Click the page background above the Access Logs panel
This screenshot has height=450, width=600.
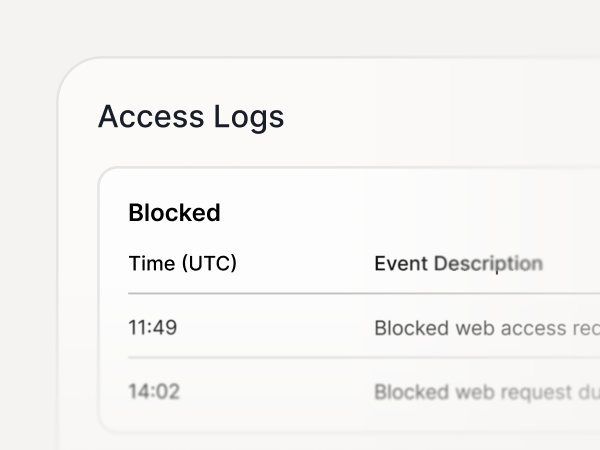pyautogui.click(x=300, y=27)
